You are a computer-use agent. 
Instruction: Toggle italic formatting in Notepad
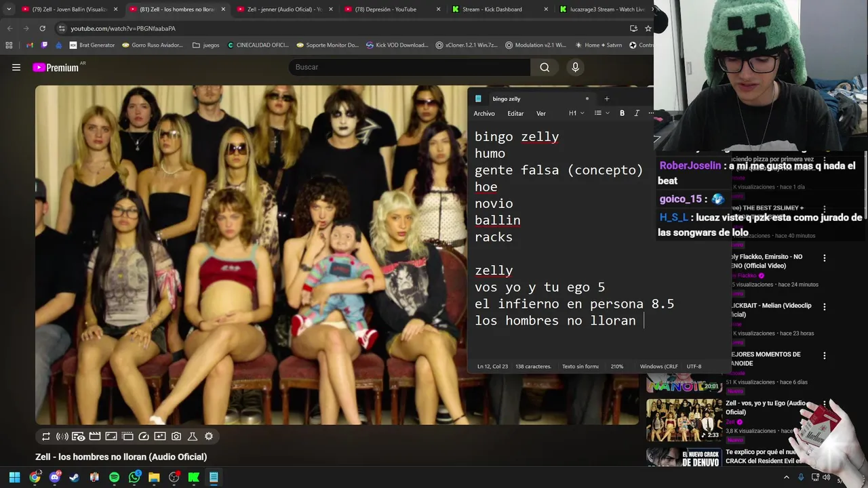637,113
